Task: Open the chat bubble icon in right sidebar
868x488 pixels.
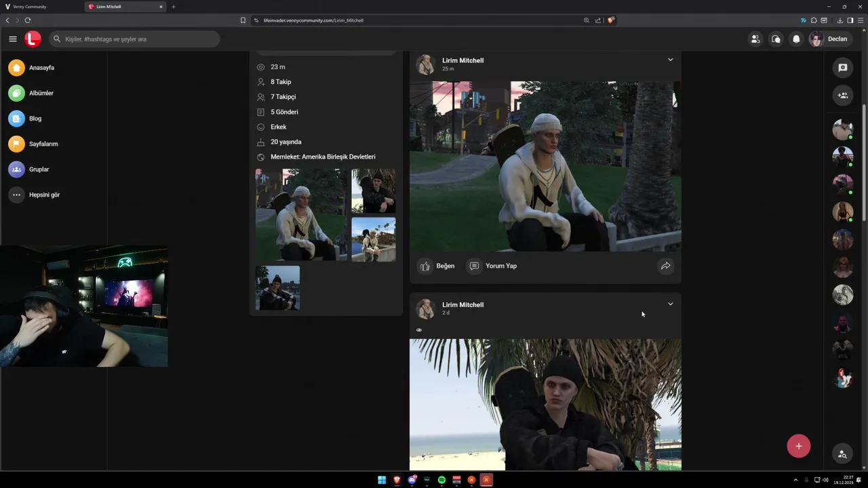Action: (x=842, y=68)
